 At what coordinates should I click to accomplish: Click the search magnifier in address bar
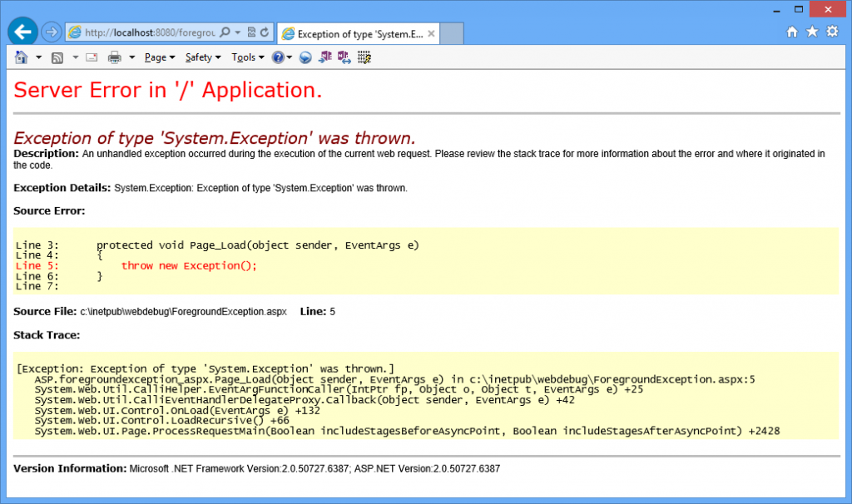[225, 32]
